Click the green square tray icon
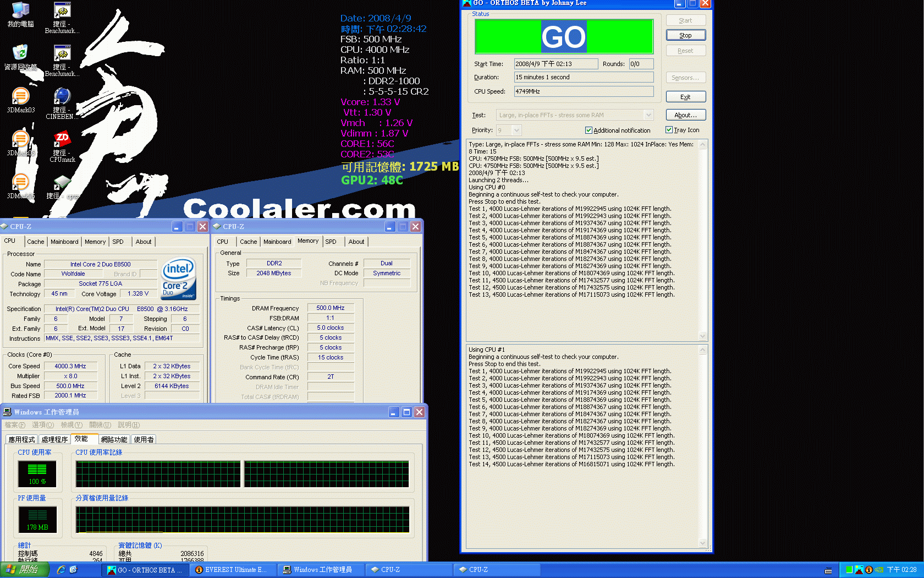Image resolution: width=924 pixels, height=578 pixels. 849,570
